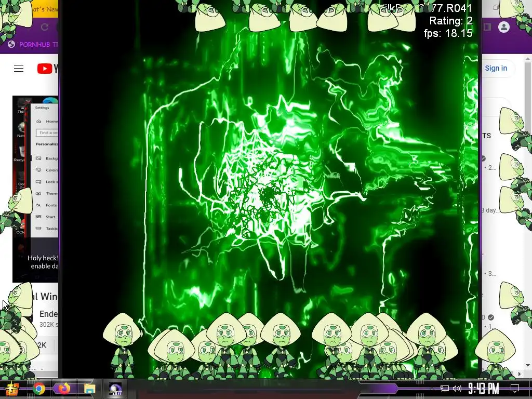Open the 9:43 PM clock
The image size is (532, 399).
point(484,389)
